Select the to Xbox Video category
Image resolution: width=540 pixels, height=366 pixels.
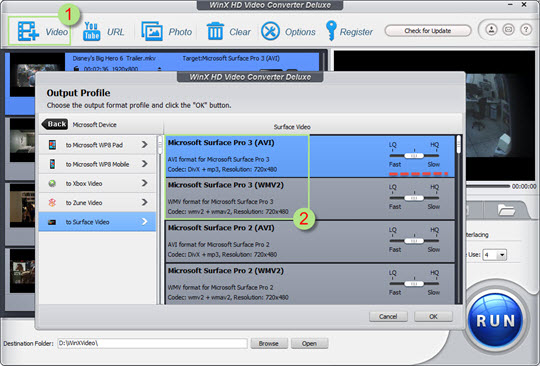pyautogui.click(x=97, y=183)
